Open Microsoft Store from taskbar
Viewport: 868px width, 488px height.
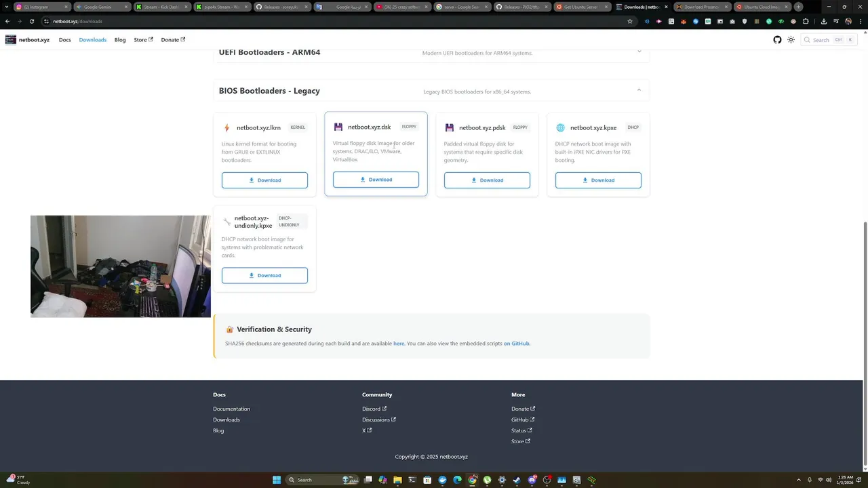pyautogui.click(x=427, y=480)
